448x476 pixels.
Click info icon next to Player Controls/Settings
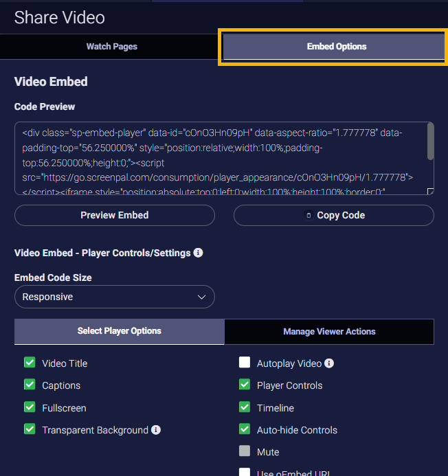click(199, 253)
